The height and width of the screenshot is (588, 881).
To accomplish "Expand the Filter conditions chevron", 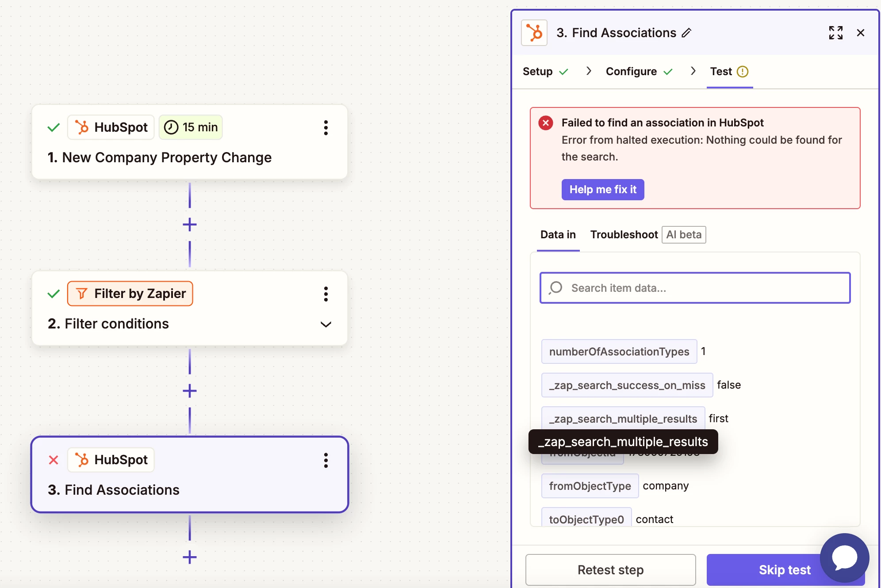I will [x=326, y=325].
